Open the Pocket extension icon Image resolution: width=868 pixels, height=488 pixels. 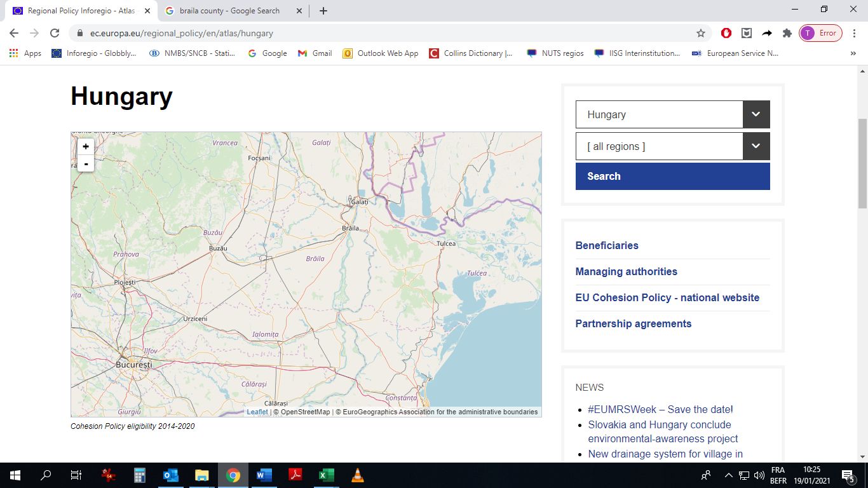pyautogui.click(x=747, y=33)
